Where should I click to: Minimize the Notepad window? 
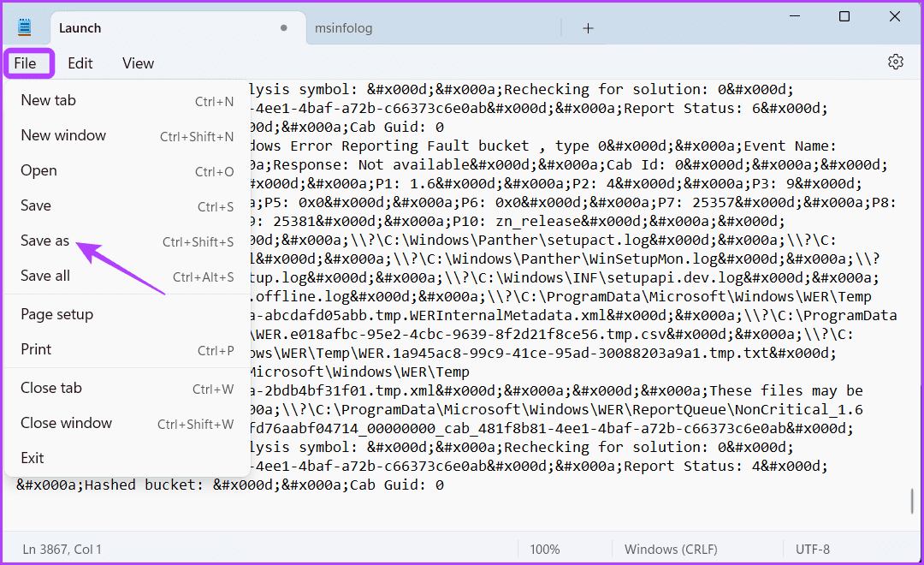coord(797,16)
